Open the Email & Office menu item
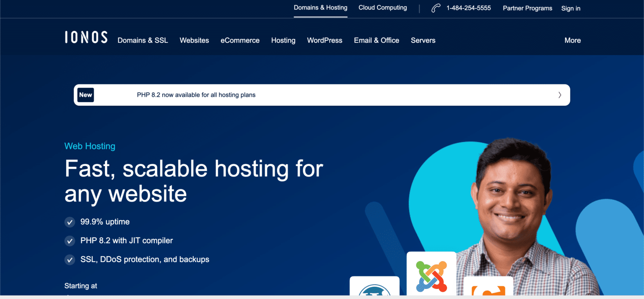 (376, 40)
